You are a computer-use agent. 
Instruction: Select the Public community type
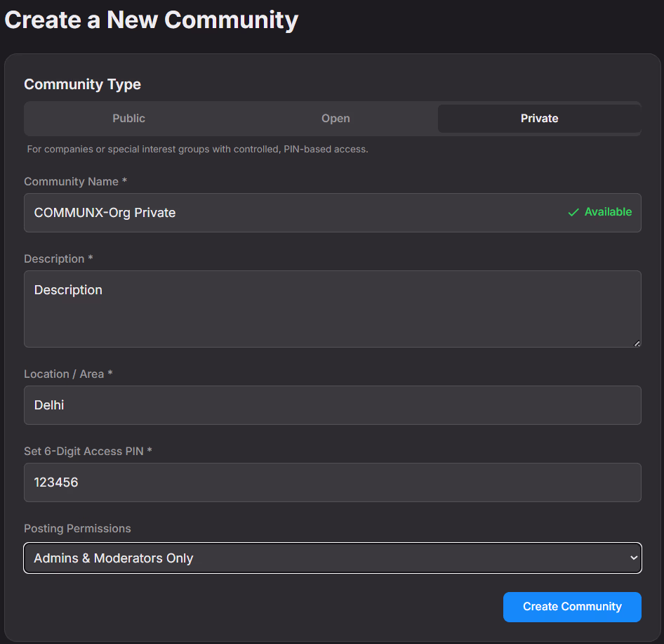[128, 119]
